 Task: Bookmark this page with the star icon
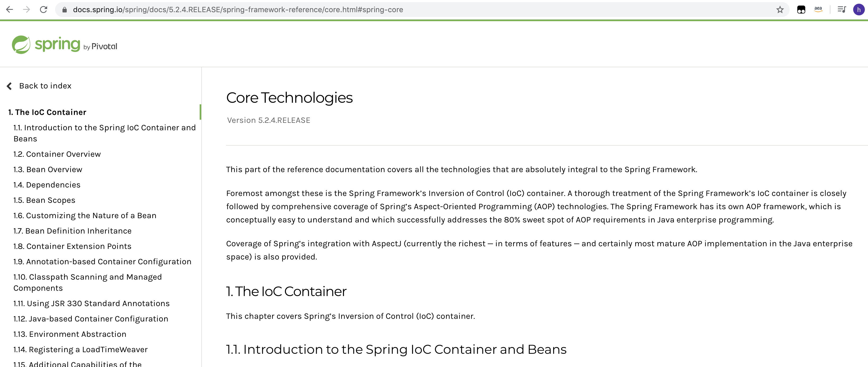point(780,10)
